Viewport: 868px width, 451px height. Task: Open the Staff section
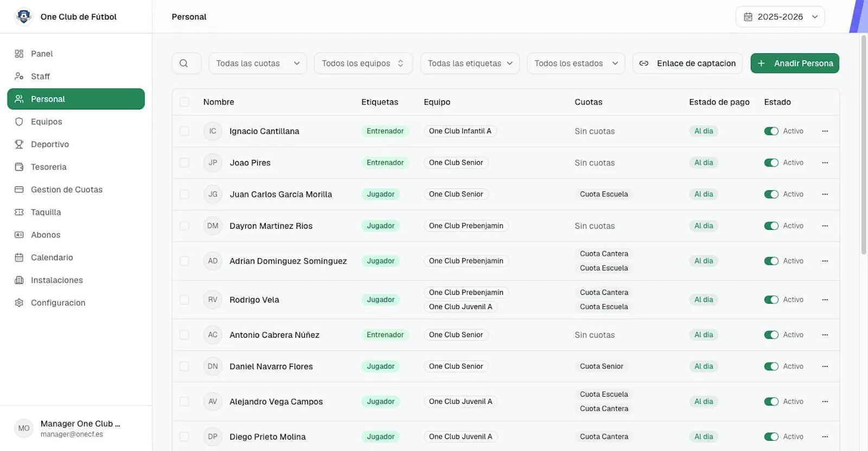[x=76, y=76]
